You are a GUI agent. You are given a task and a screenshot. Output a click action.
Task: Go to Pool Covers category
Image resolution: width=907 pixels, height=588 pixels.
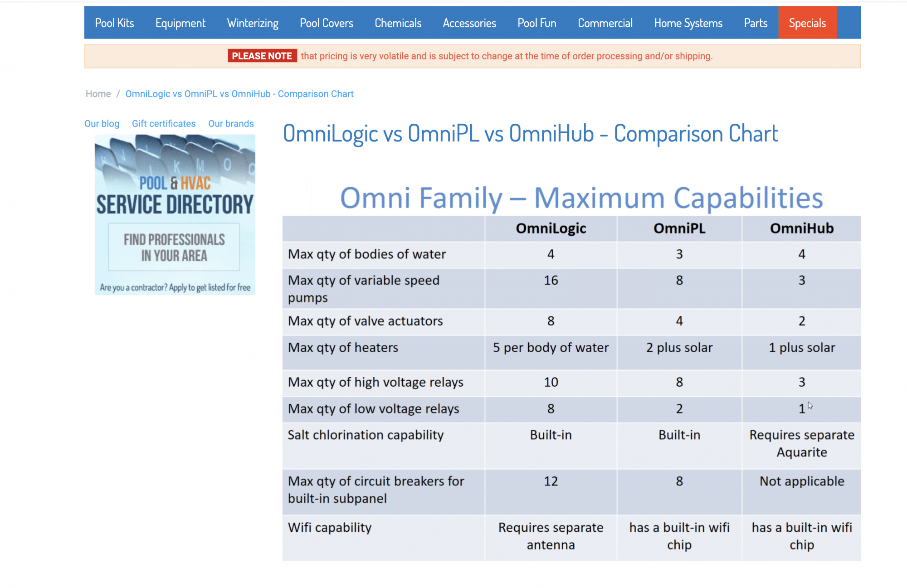coord(327,23)
